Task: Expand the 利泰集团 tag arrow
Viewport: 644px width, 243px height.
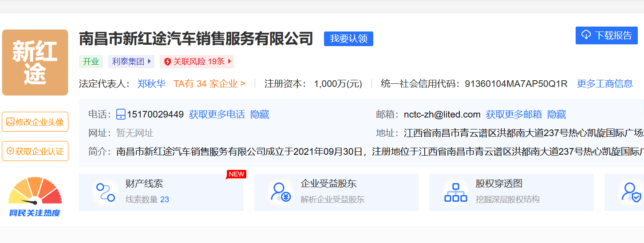Action: [150, 62]
